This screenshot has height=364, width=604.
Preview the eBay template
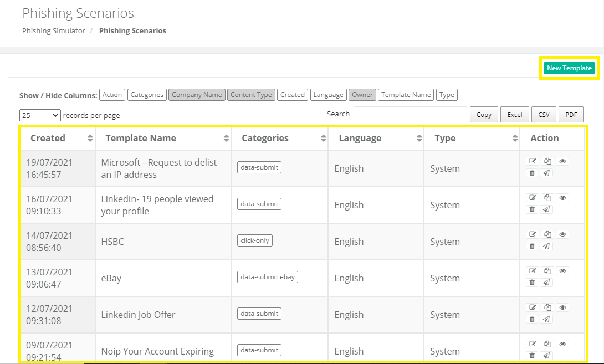coord(562,271)
